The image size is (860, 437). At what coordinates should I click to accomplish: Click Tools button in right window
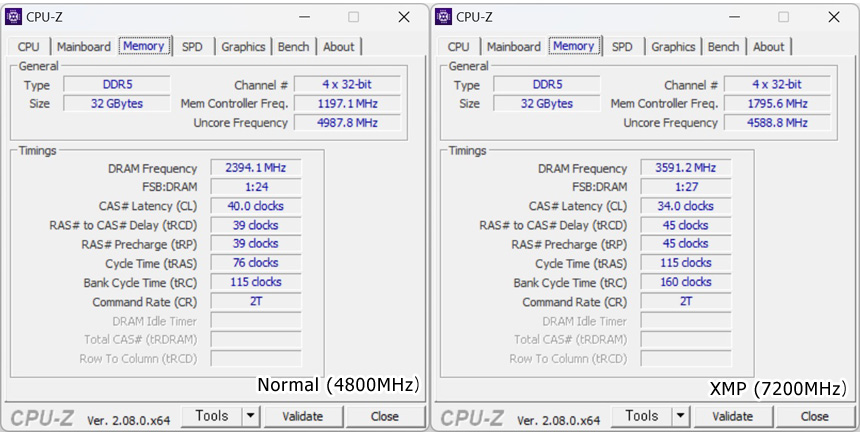[642, 416]
